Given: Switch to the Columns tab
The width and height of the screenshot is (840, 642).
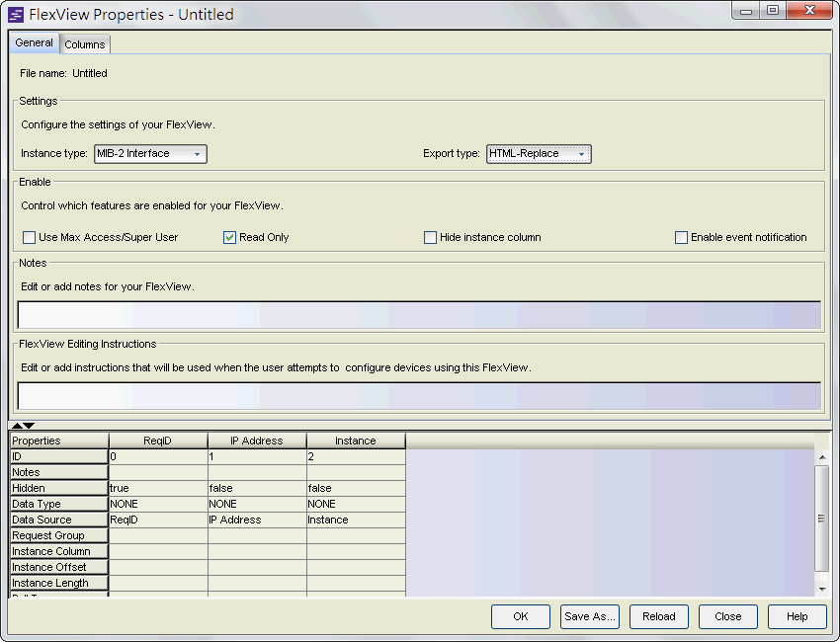Looking at the screenshot, I should [x=85, y=44].
